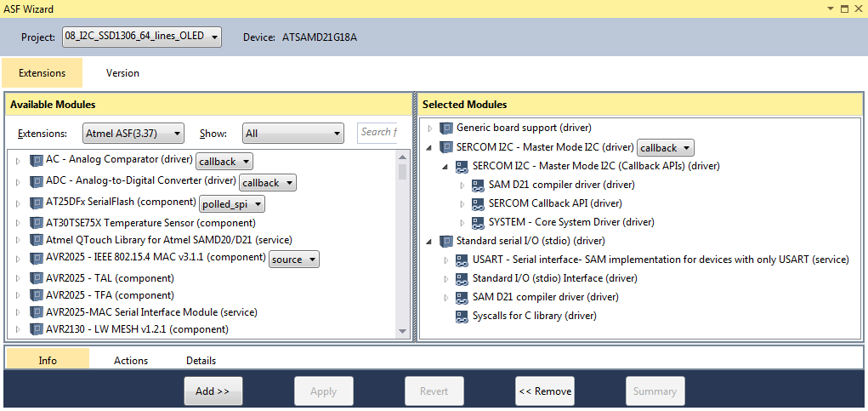Click the << Remove button

pos(545,391)
